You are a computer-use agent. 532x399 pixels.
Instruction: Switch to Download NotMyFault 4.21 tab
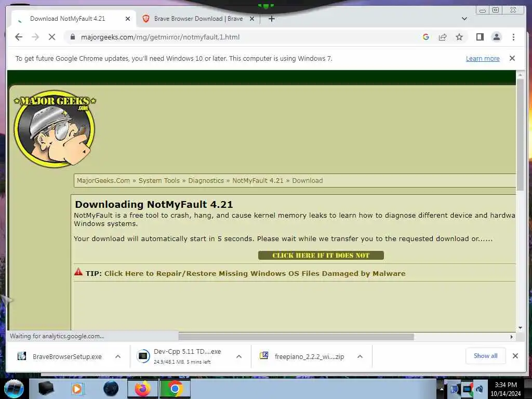tap(68, 19)
